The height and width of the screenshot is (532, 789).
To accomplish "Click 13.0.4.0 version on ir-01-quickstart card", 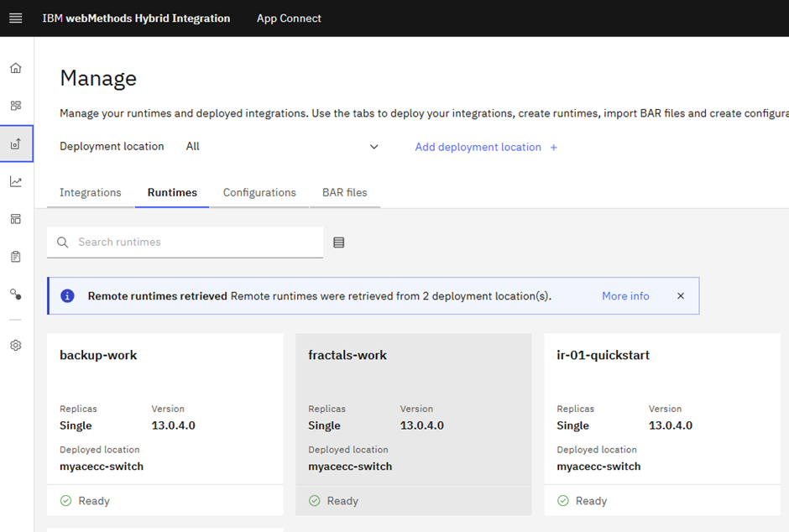I will tap(671, 425).
